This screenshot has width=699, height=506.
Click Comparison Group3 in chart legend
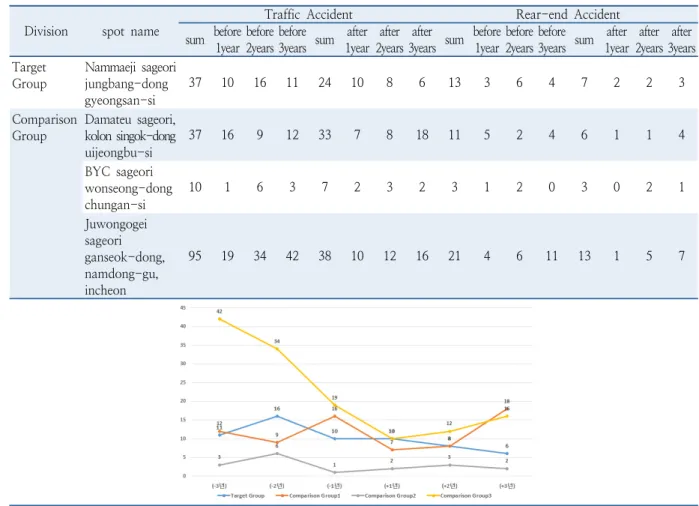click(x=460, y=496)
